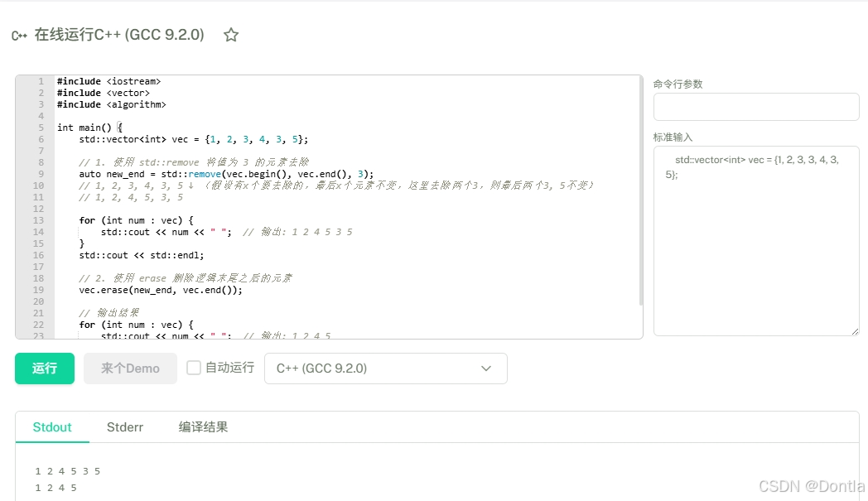
Task: Click the 在线运行C++ (GCC 9.2.0) page title
Action: click(119, 35)
